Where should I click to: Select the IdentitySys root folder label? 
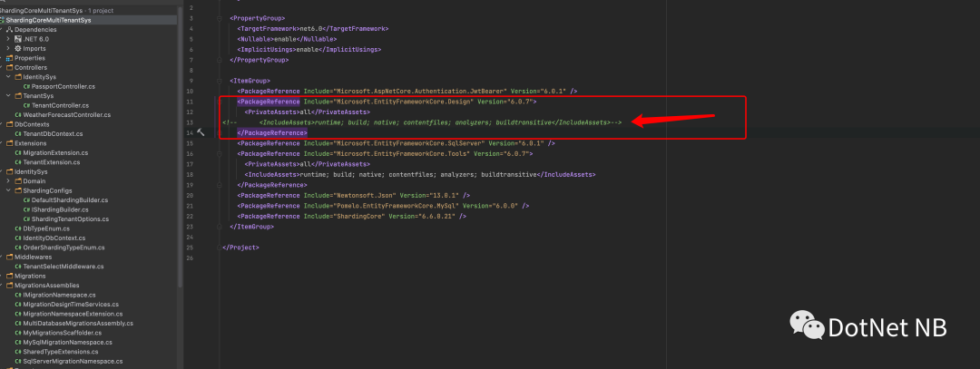point(31,171)
